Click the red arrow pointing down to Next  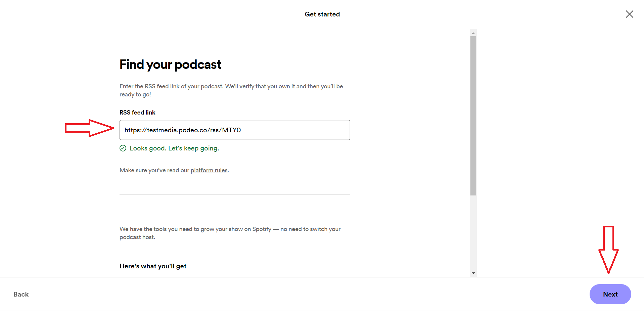coord(608,250)
